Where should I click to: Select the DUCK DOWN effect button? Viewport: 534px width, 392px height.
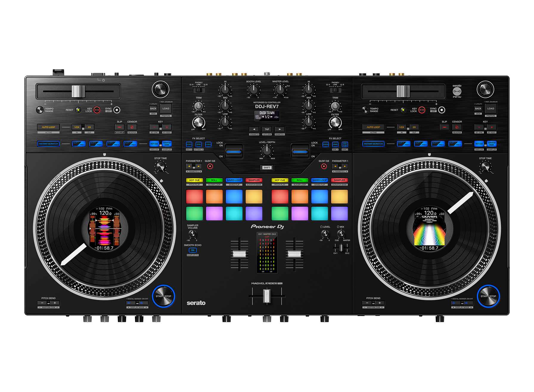(345, 144)
